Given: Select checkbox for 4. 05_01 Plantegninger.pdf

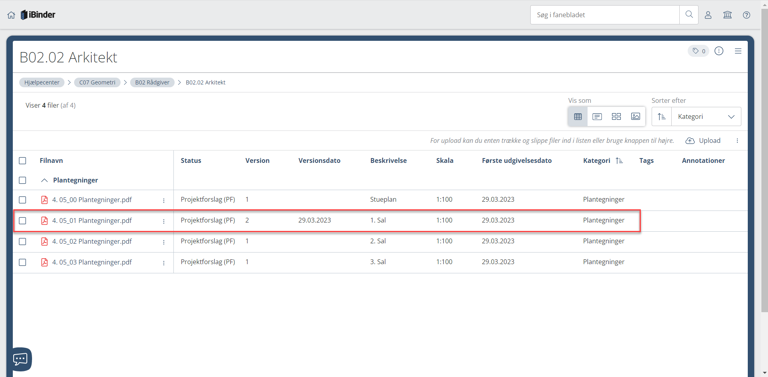Looking at the screenshot, I should 23,221.
